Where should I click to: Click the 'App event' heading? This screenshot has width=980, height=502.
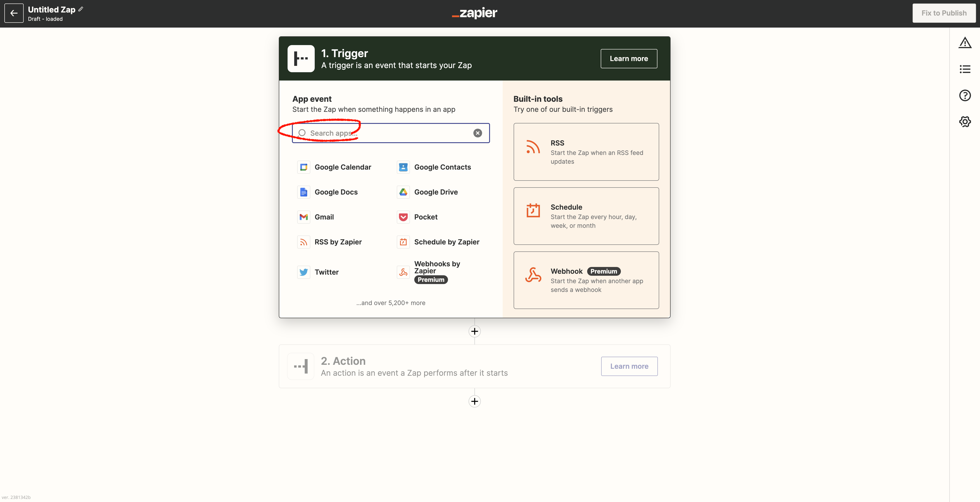pos(312,99)
